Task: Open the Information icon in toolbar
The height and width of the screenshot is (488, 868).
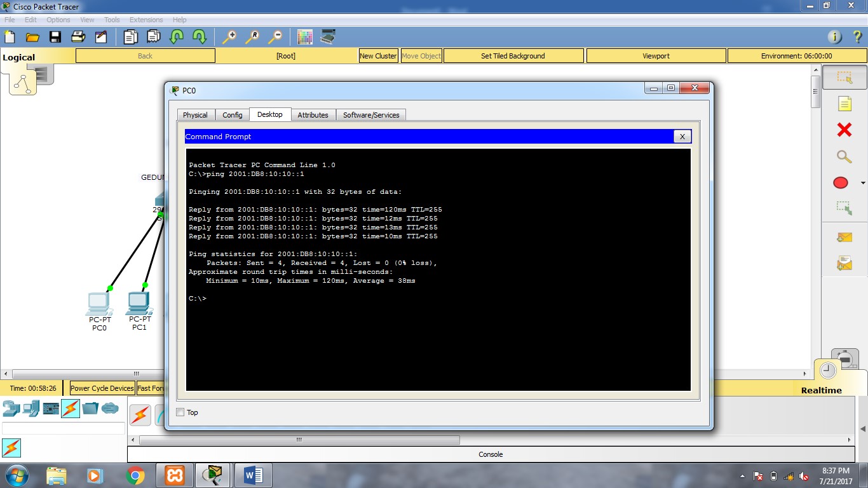Action: pos(835,37)
